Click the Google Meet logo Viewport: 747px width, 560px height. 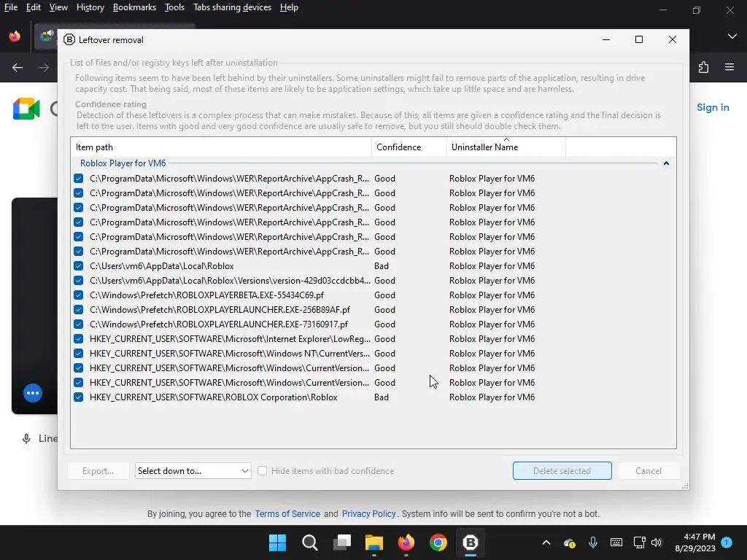click(x=26, y=109)
